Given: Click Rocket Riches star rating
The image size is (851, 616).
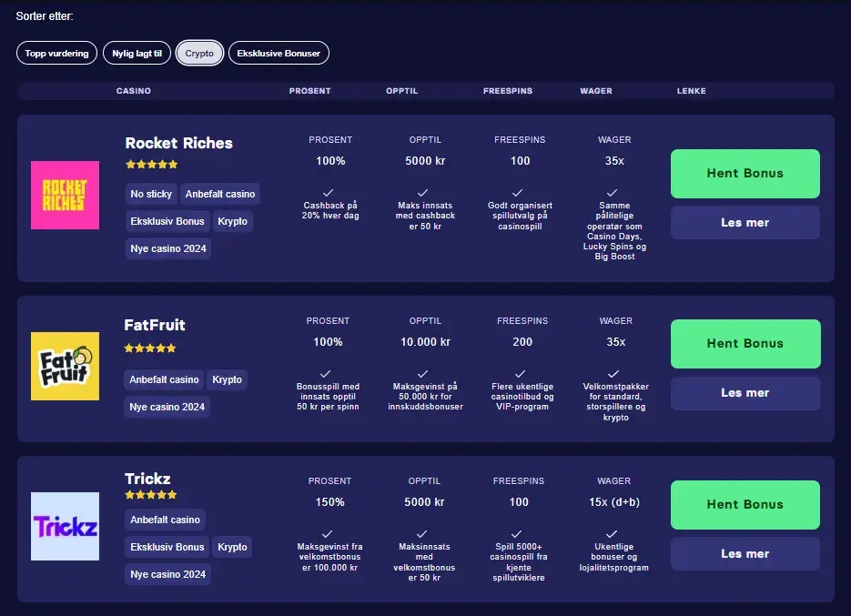Looking at the screenshot, I should 151,165.
